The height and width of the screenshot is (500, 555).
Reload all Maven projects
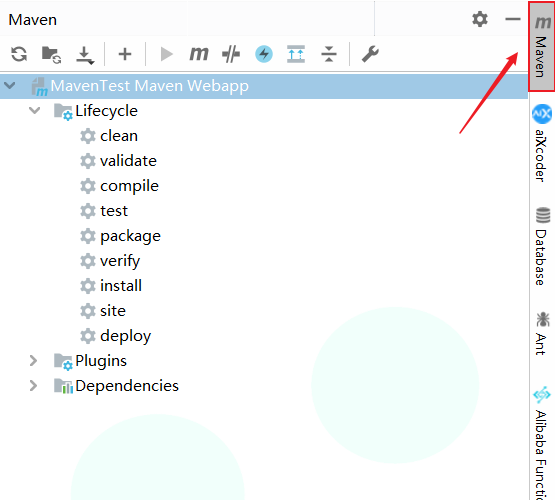(x=19, y=54)
